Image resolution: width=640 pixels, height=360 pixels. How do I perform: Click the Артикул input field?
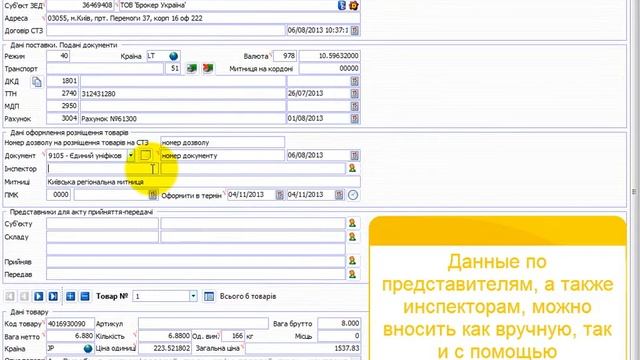tap(203, 324)
